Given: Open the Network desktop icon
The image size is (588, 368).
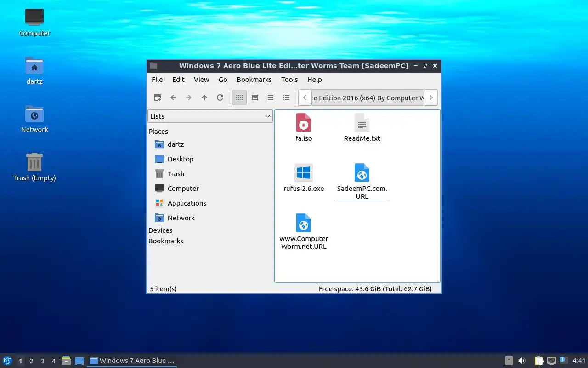Looking at the screenshot, I should click(34, 119).
